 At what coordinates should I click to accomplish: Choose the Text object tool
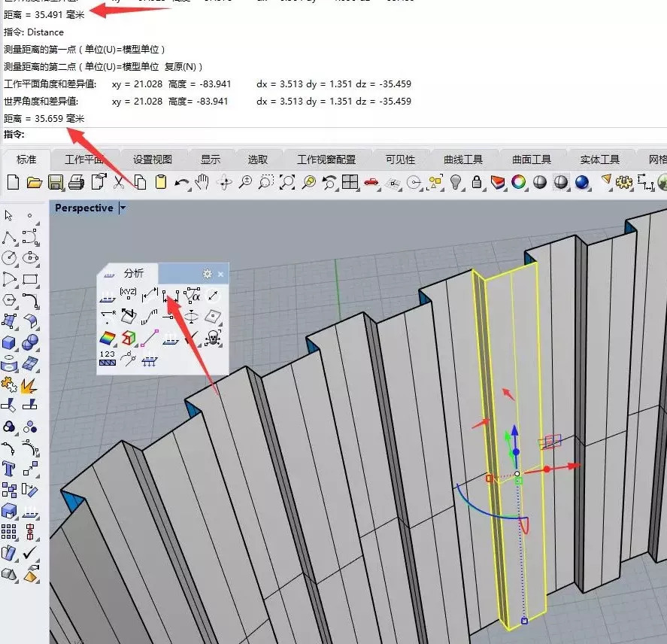(x=10, y=469)
